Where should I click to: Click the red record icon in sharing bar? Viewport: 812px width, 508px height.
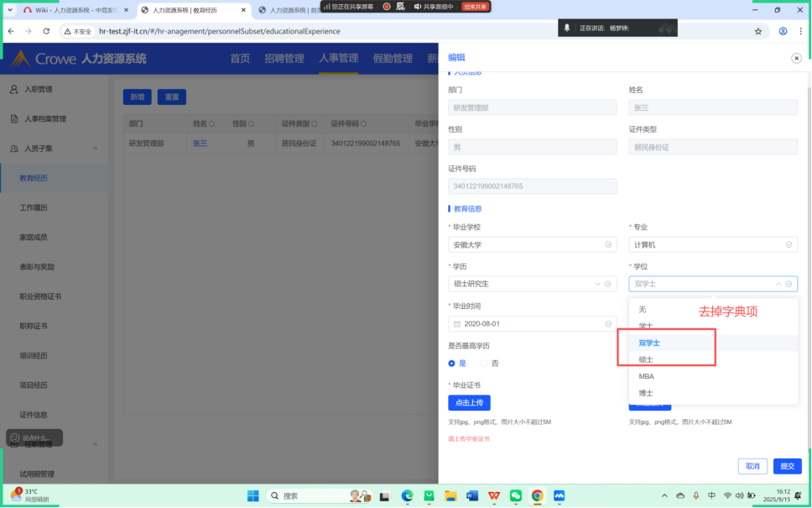[387, 7]
